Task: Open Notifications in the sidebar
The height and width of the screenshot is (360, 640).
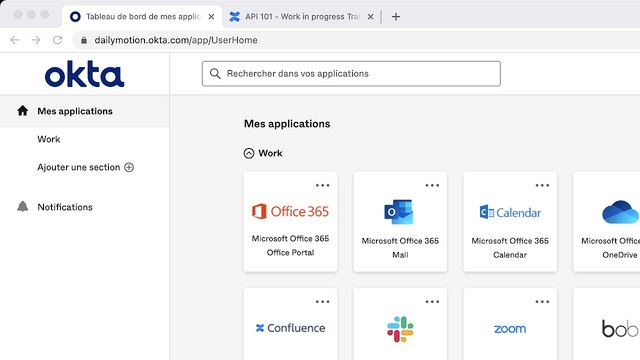Action: [x=65, y=207]
